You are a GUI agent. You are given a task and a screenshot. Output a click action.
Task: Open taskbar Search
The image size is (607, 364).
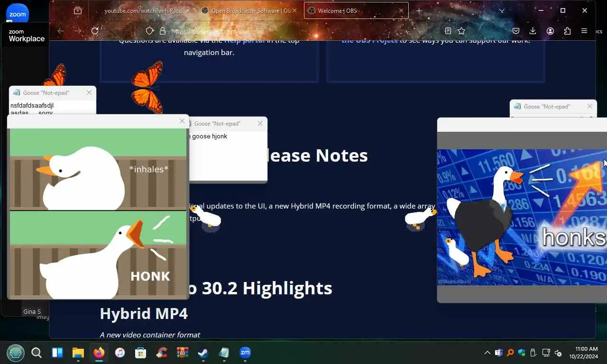pos(37,353)
